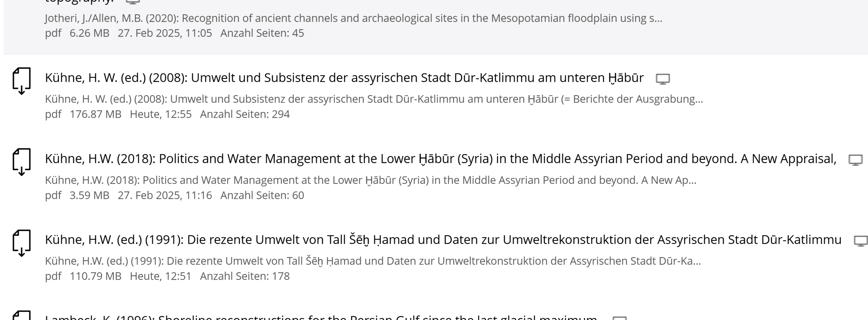
Task: Click 'Anzahl Seiten: 294' text
Action: pos(245,114)
